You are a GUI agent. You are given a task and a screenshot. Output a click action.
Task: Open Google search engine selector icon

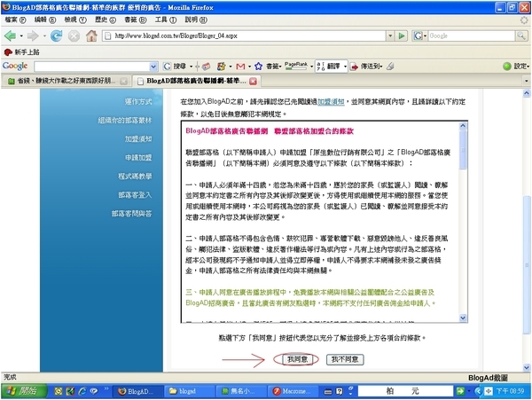pyautogui.click(x=419, y=35)
